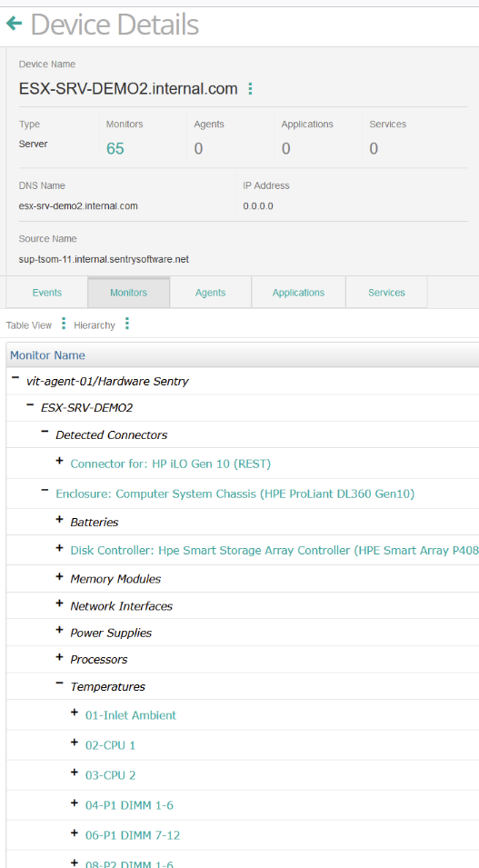Click the ESX-SRV-DEMO2.internal.com device name
The width and height of the screenshot is (479, 868).
(128, 88)
